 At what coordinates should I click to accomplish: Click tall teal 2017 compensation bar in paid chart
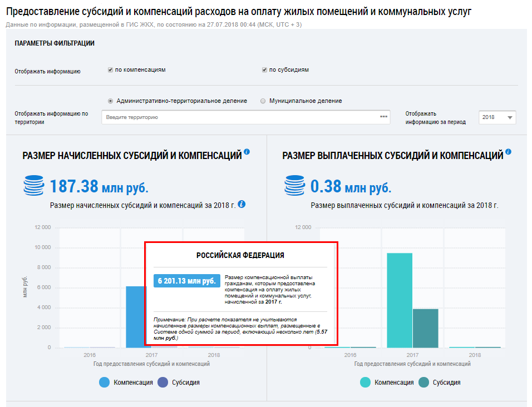click(400, 300)
